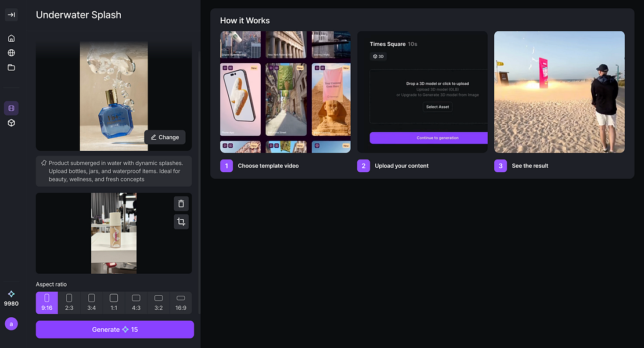Open the 3D cube icon in sidebar
Image resolution: width=644 pixels, height=348 pixels.
[x=11, y=123]
